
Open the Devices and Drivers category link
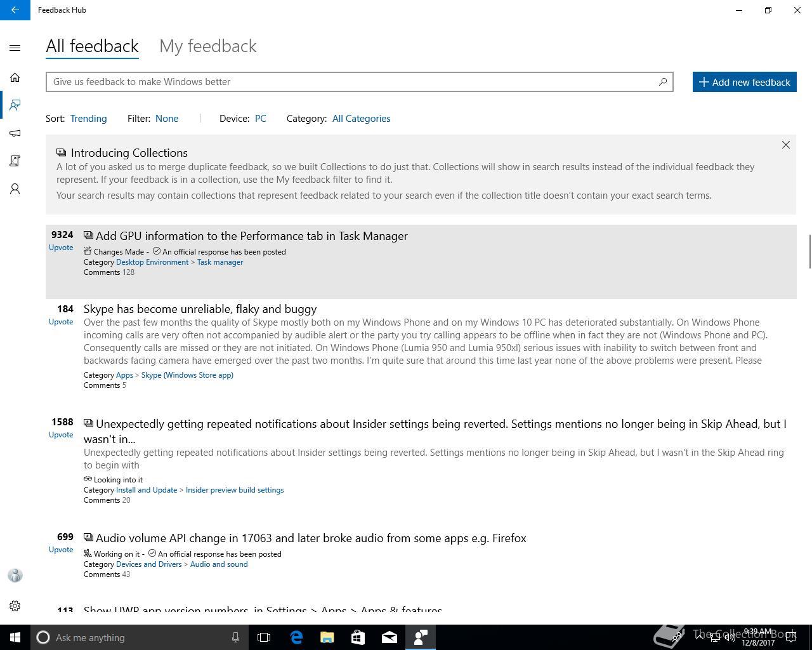point(149,564)
